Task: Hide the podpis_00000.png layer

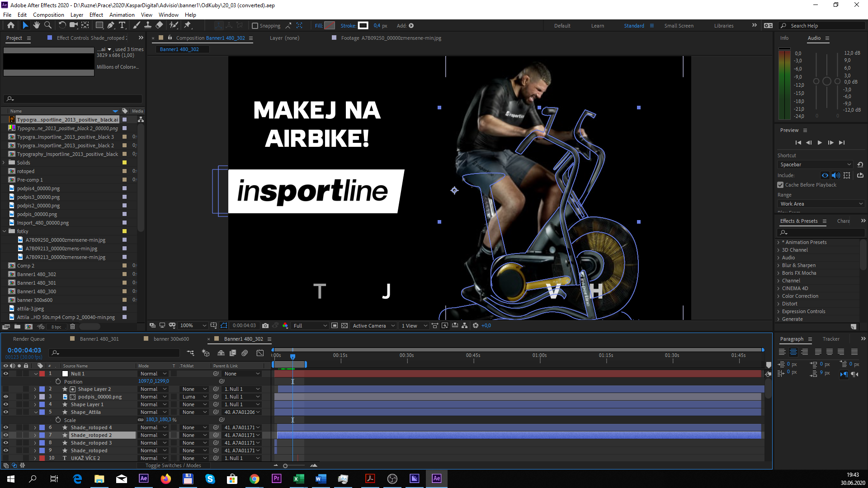Action: tap(6, 397)
